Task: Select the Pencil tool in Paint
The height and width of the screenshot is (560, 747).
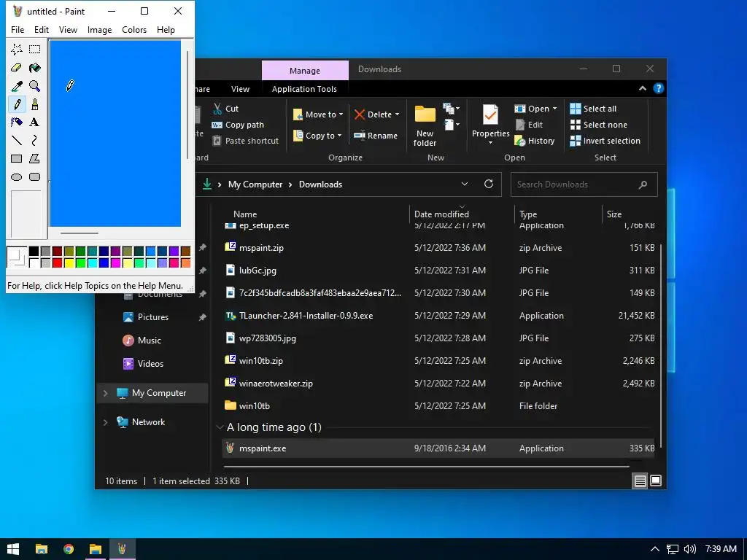Action: (x=17, y=104)
